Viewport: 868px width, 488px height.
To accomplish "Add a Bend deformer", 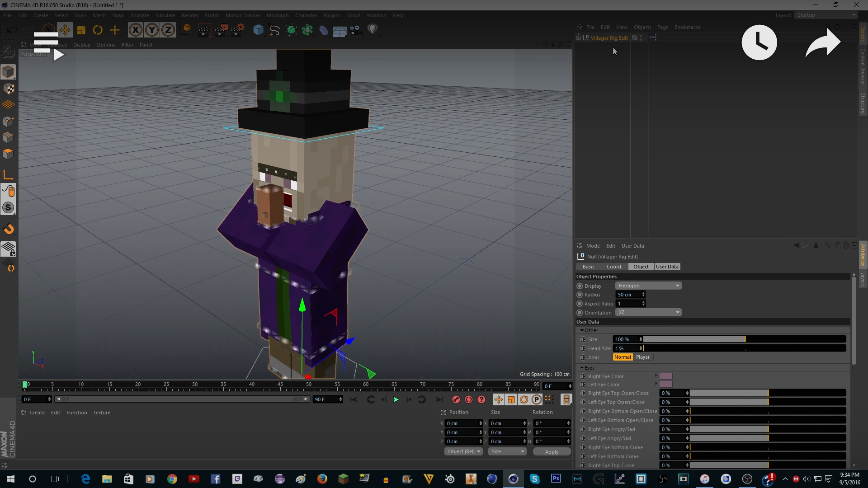I will (x=324, y=30).
